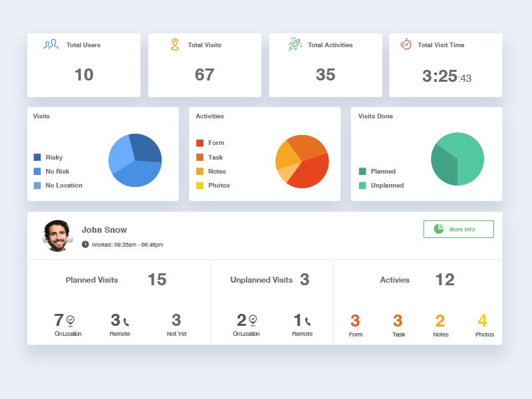Click the Photos count number 4
The height and width of the screenshot is (399, 532).
click(x=483, y=321)
